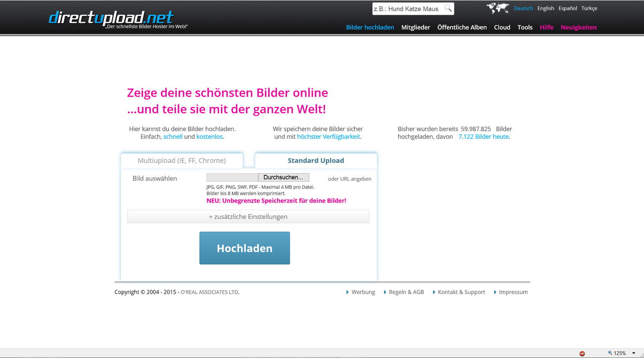Click the zoom magnifier icon in status bar
644x358 pixels.
[x=610, y=353]
